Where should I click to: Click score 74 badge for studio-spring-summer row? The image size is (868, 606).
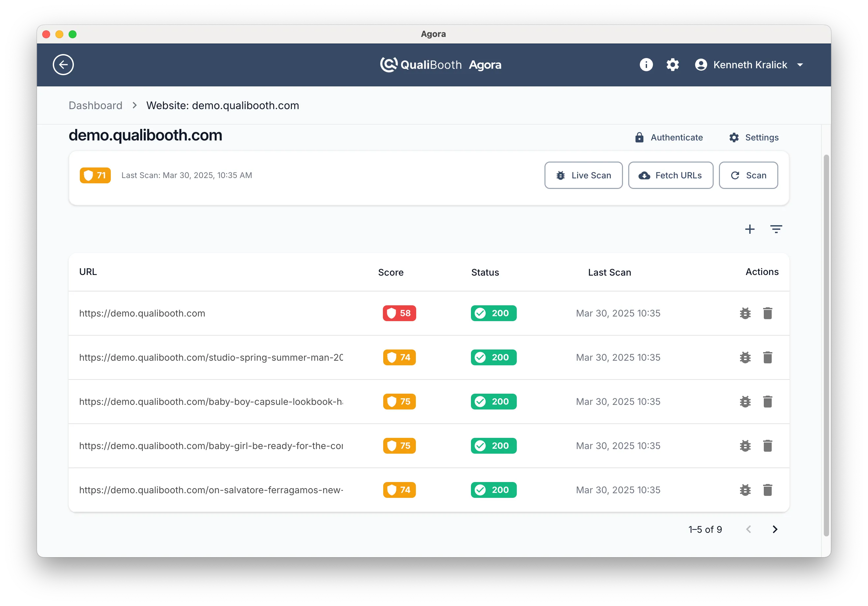click(x=399, y=358)
